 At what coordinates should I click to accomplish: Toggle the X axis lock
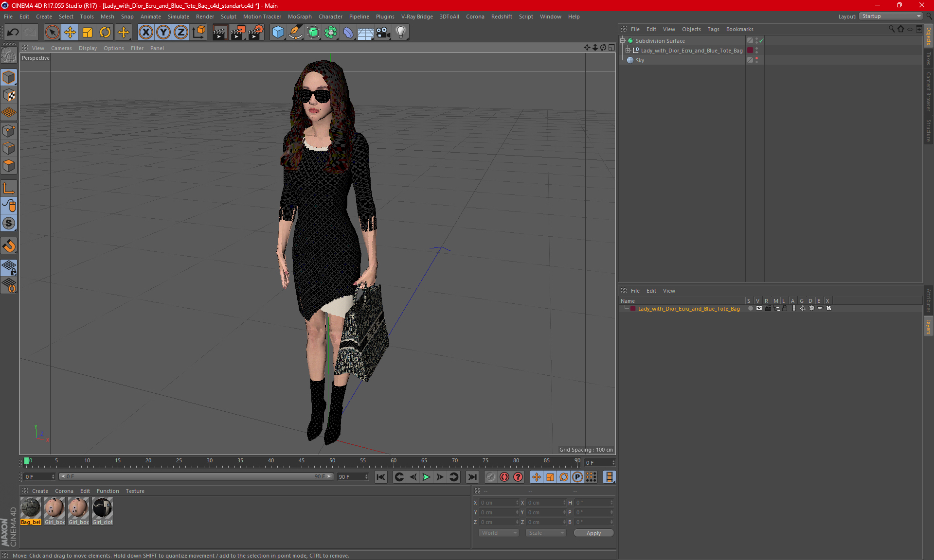click(x=145, y=33)
